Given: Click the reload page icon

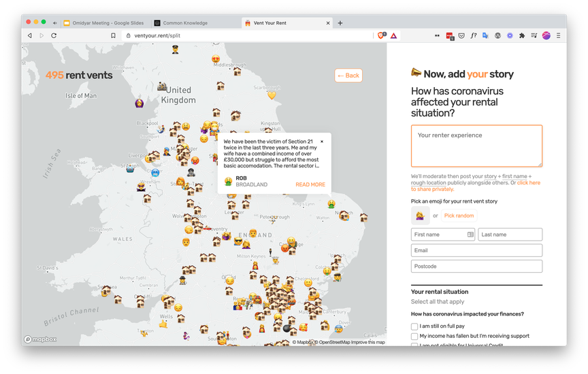Looking at the screenshot, I should coord(54,35).
